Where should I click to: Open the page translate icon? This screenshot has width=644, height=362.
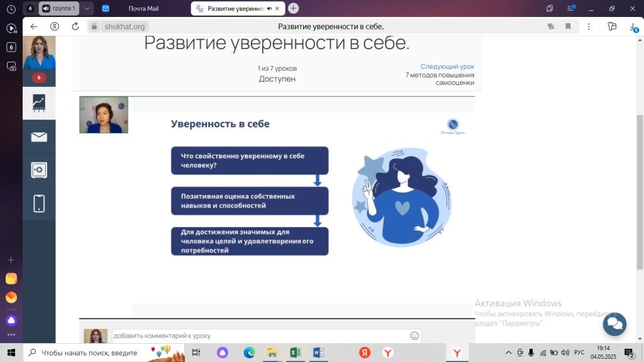pos(551,26)
